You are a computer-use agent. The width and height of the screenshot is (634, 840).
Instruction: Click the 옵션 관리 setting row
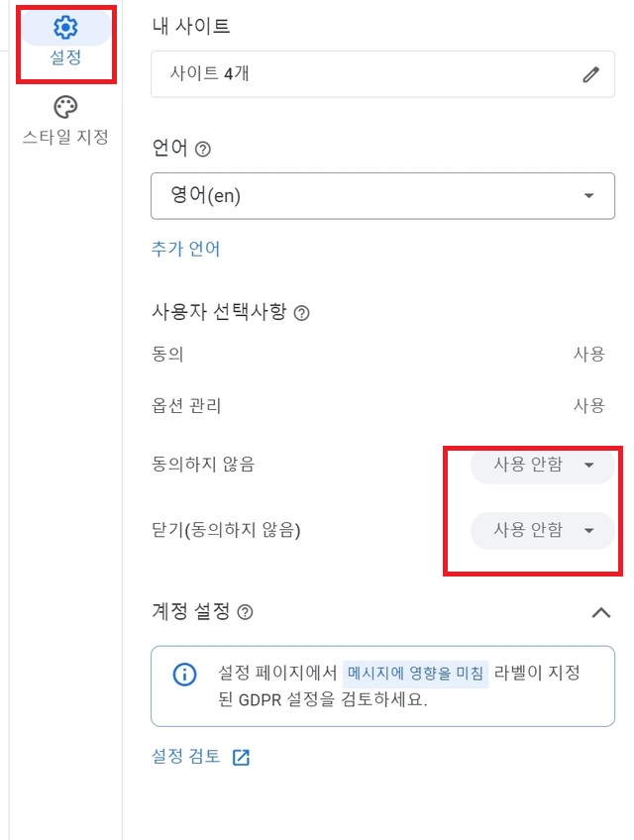click(381, 405)
